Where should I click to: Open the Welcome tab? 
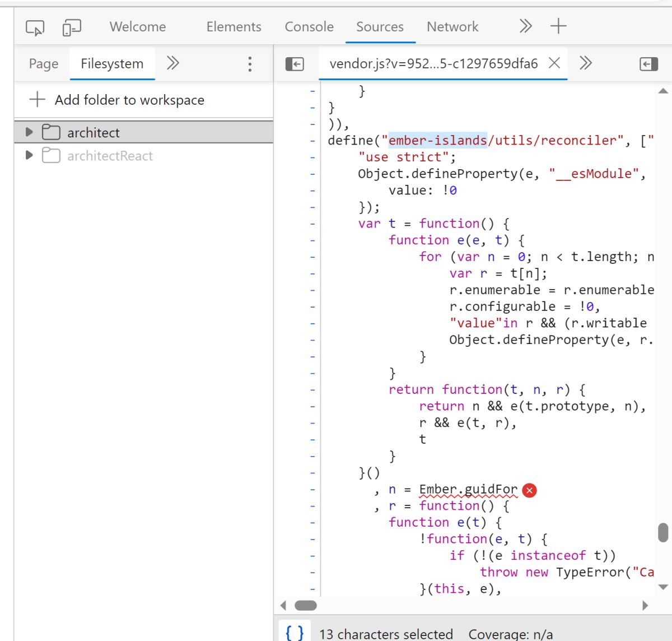tap(138, 27)
